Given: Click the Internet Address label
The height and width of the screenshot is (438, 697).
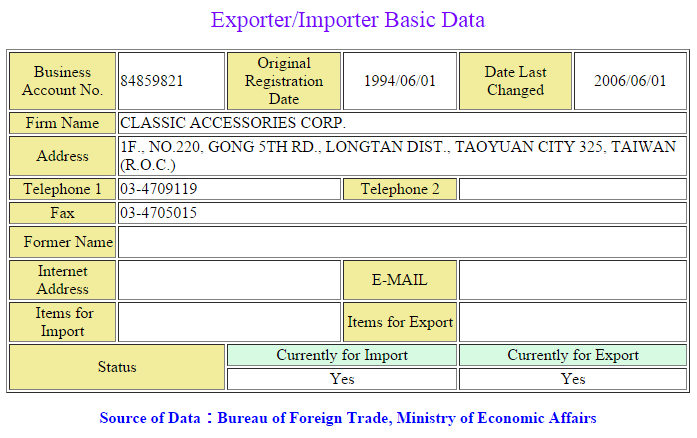Looking at the screenshot, I should tap(63, 280).
